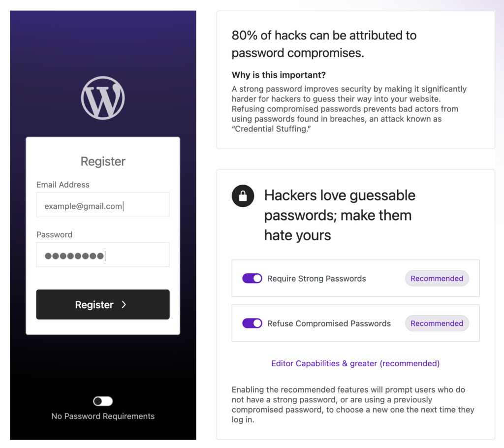
Task: Turn off Refuse Compromised Passwords toggle
Action: (x=252, y=323)
